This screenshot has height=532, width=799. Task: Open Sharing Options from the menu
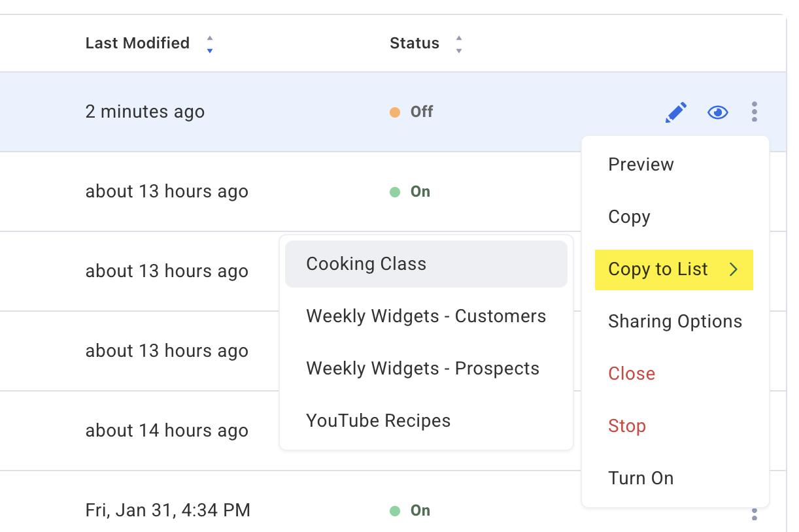coord(675,322)
